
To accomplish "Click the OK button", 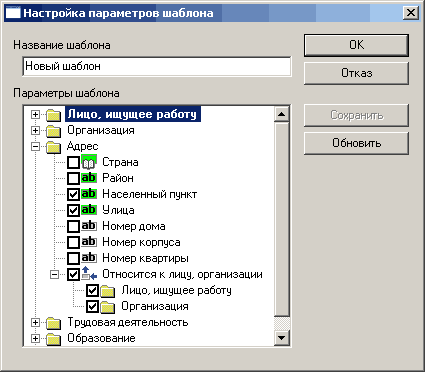I will coord(356,45).
